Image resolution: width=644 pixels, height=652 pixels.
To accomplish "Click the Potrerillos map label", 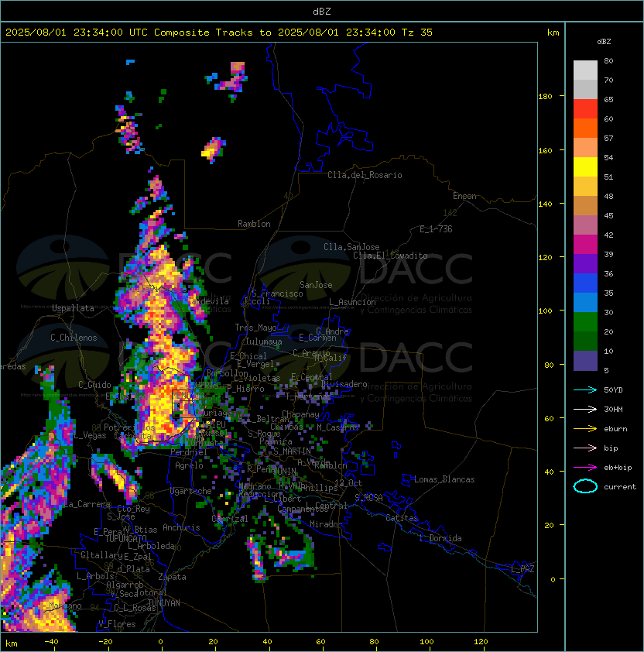I will click(x=129, y=427).
